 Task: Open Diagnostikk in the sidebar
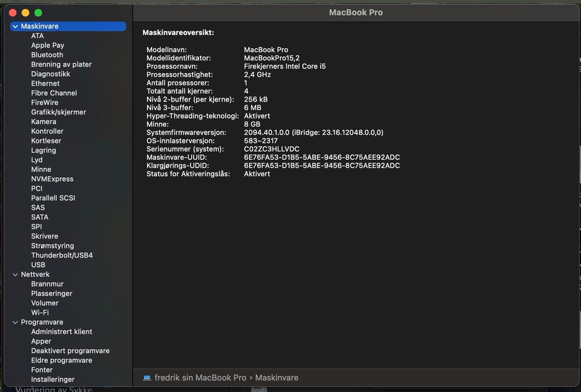point(50,74)
